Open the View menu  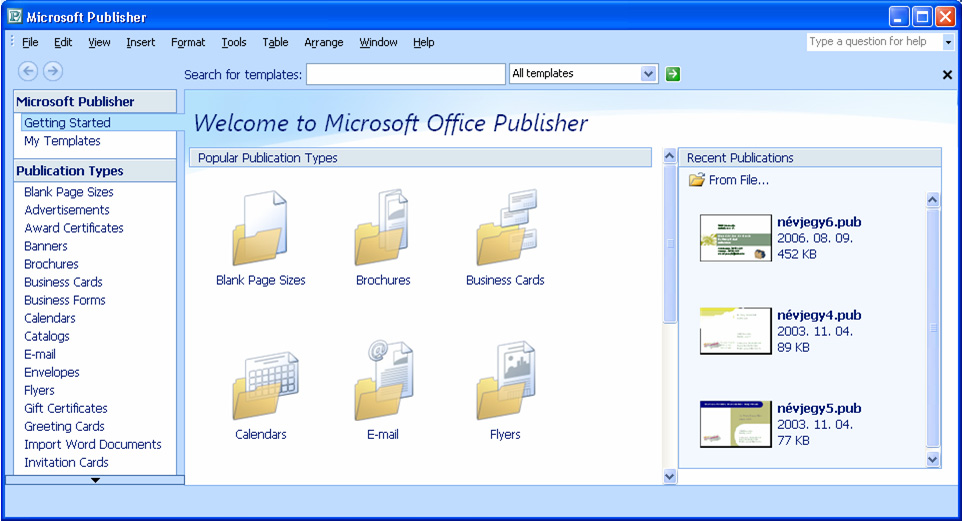pyautogui.click(x=99, y=42)
